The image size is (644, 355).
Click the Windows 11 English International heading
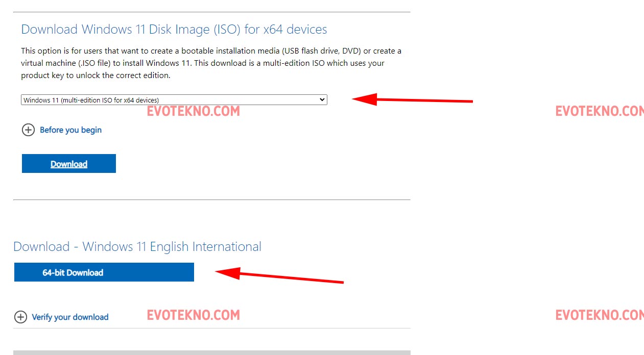pos(137,247)
